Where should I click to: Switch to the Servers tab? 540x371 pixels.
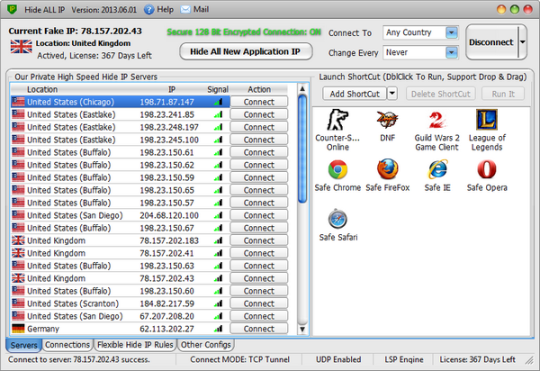24,345
